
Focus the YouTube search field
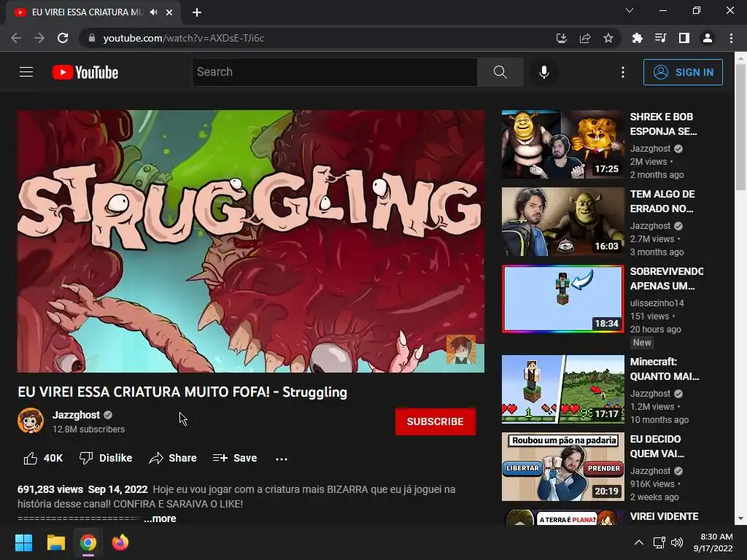click(x=334, y=72)
